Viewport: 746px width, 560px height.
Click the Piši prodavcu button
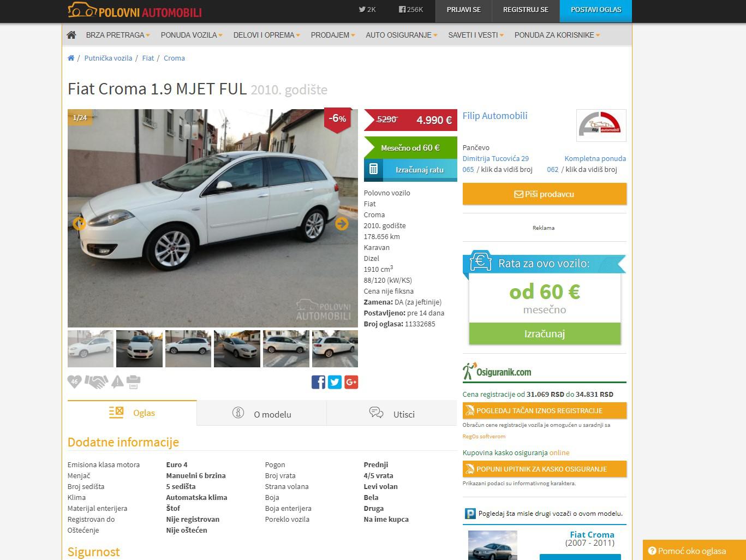coord(545,194)
